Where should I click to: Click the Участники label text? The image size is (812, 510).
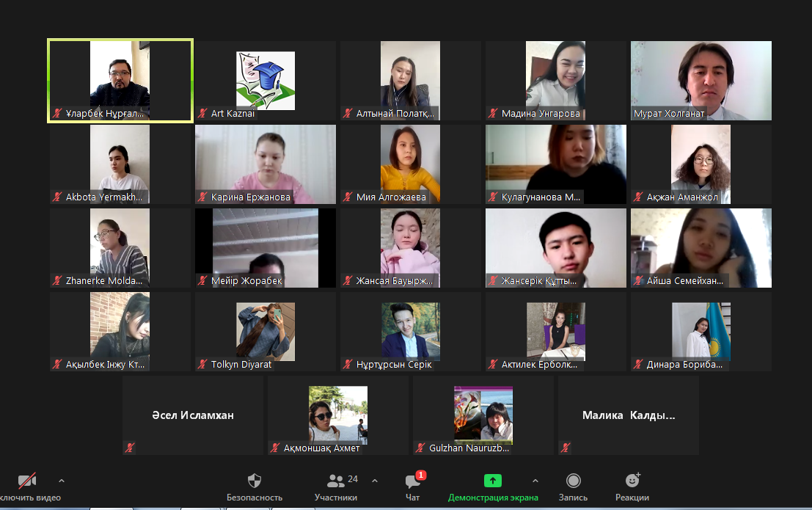click(x=335, y=498)
